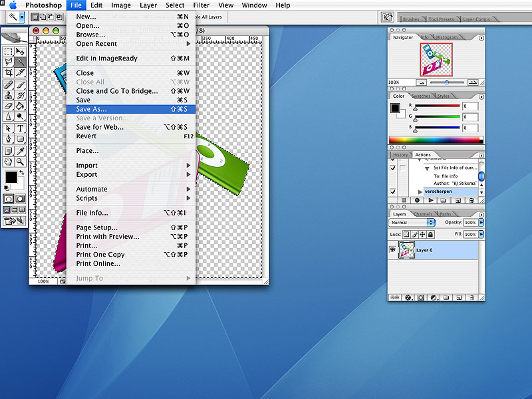Toggle the Lock all button in Layers
The height and width of the screenshot is (399, 532).
click(430, 234)
